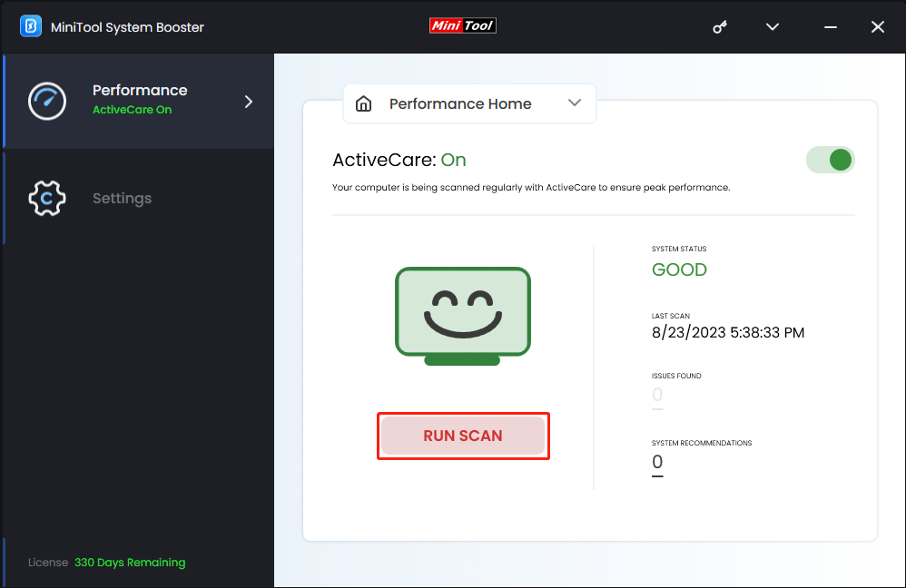Image resolution: width=906 pixels, height=588 pixels.
Task: Click the GOOD system status text
Action: (x=679, y=269)
